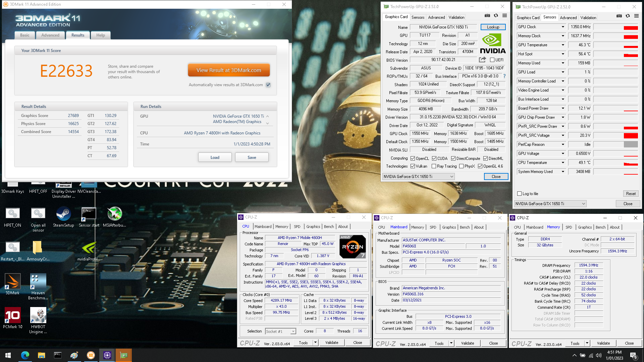Open nvidiaProfileInspector desktop icon
Image resolution: width=644 pixels, height=362 pixels.
[89, 251]
